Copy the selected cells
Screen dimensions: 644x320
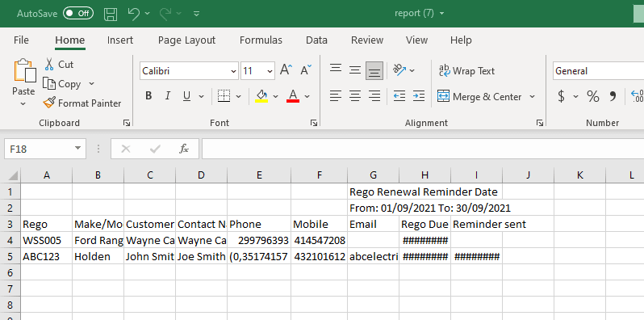pos(63,84)
